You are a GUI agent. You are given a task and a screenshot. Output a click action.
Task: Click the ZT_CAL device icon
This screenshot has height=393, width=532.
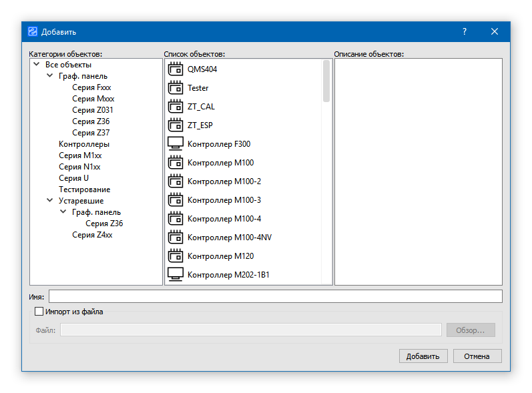175,106
